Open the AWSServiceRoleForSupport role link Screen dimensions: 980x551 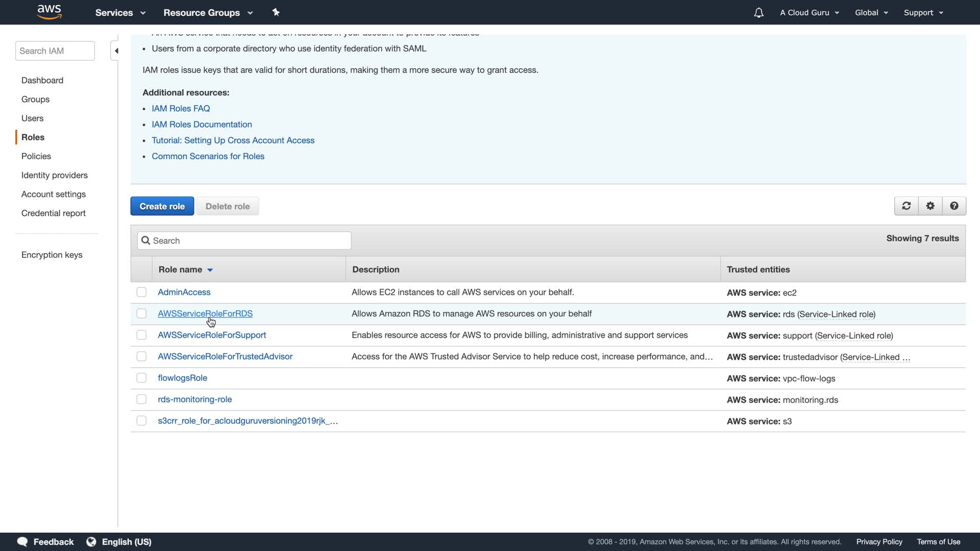click(212, 335)
